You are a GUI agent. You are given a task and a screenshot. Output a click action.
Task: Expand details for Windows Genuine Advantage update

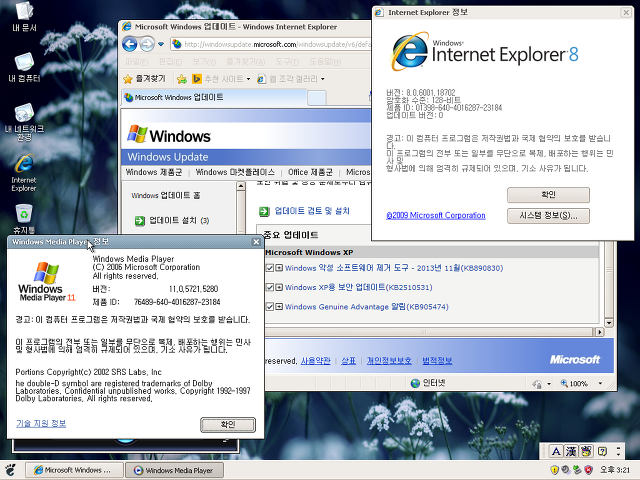pos(279,306)
